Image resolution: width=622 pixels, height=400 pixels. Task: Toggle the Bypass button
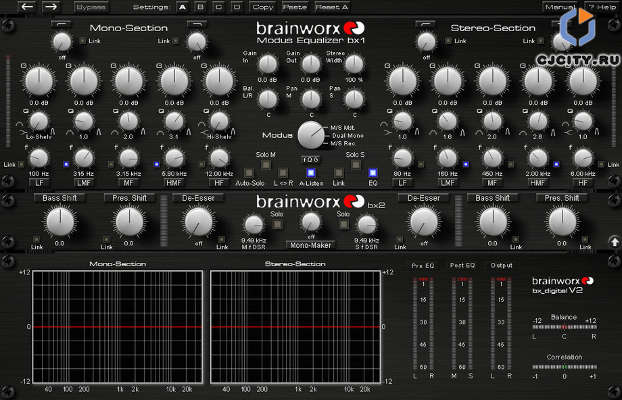pos(91,7)
